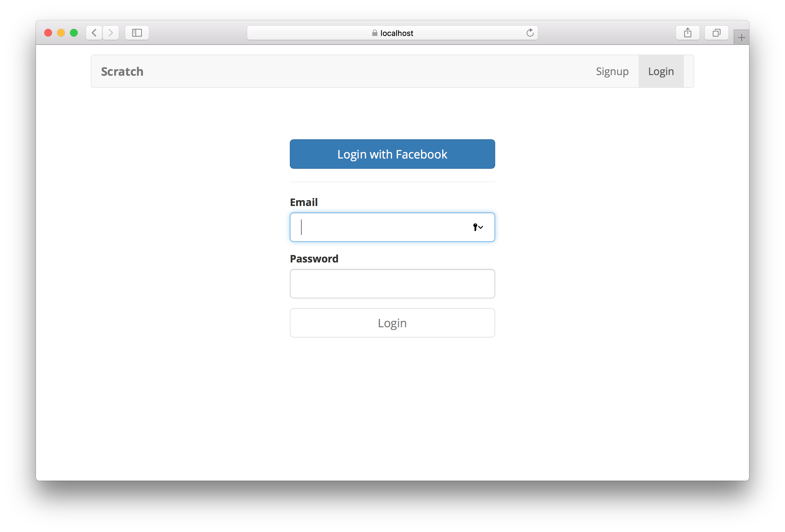Click the dropdown arrow in Email field
Screen dimensions: 785x532
[480, 227]
